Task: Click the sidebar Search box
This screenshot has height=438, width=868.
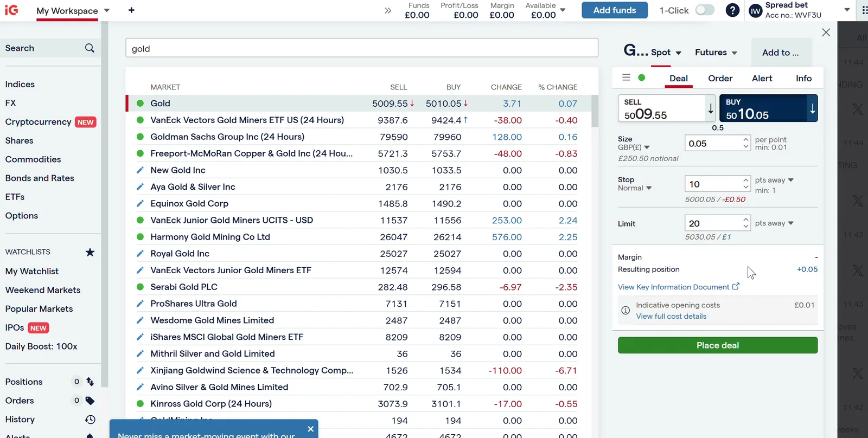Action: tap(50, 48)
